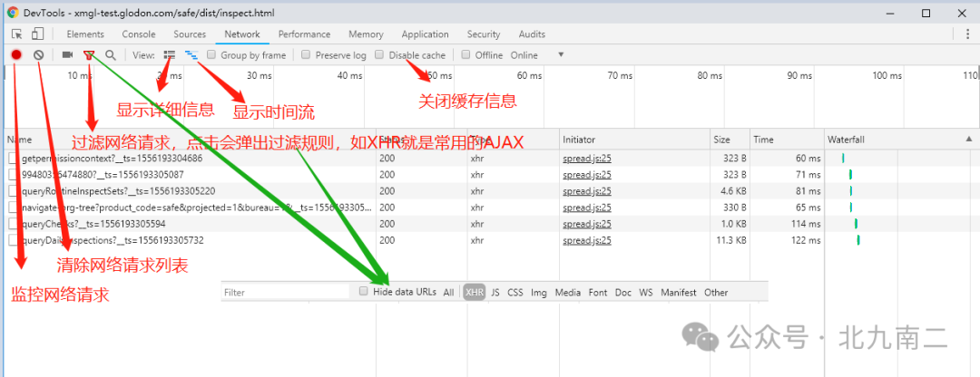The height and width of the screenshot is (377, 980).
Task: Open the Sources tab
Action: (190, 34)
